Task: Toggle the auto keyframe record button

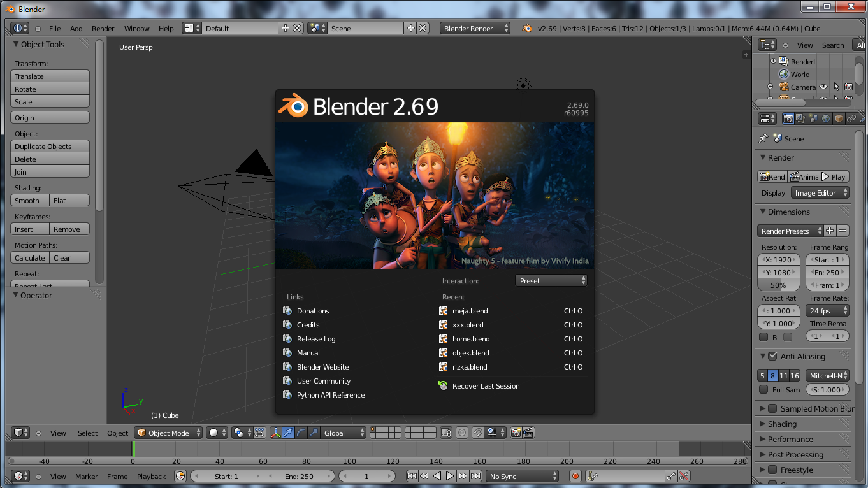Action: 575,476
